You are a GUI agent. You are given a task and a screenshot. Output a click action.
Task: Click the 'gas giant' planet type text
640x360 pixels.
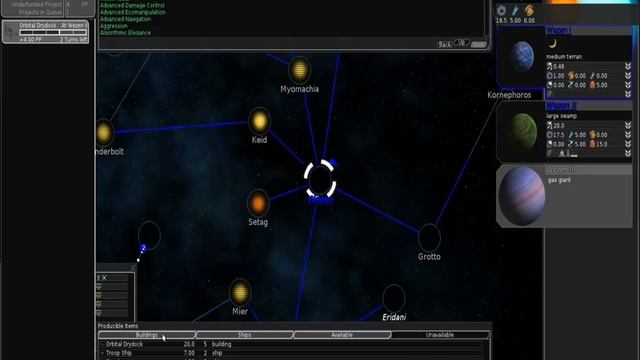559,180
